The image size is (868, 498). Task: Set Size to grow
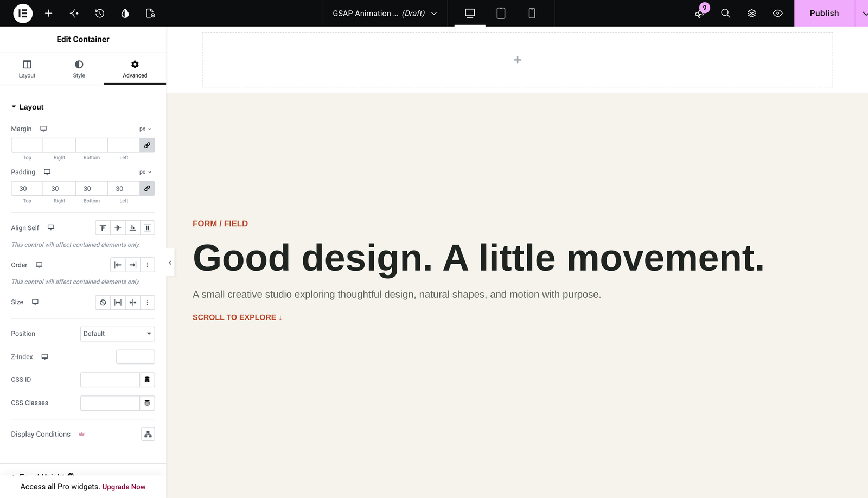click(118, 302)
